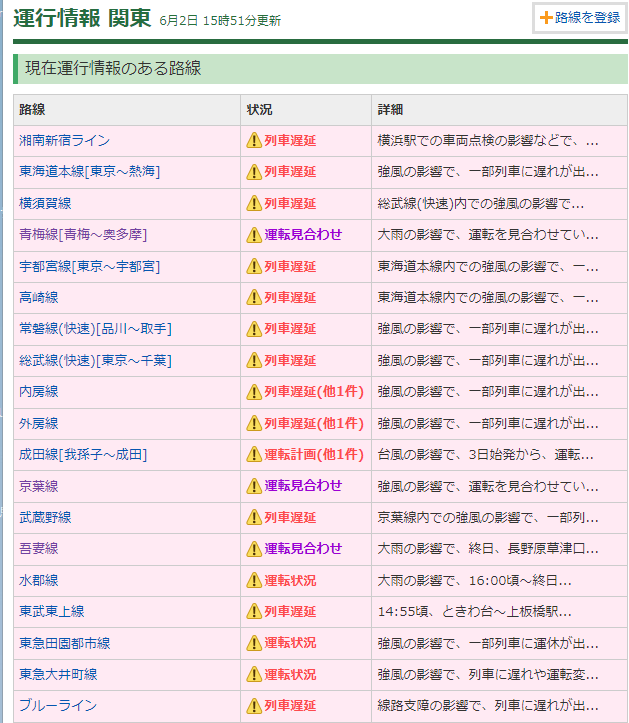Click 運転状況 status for 東急田園都市線
Screen dimensions: 629x723
click(290, 643)
